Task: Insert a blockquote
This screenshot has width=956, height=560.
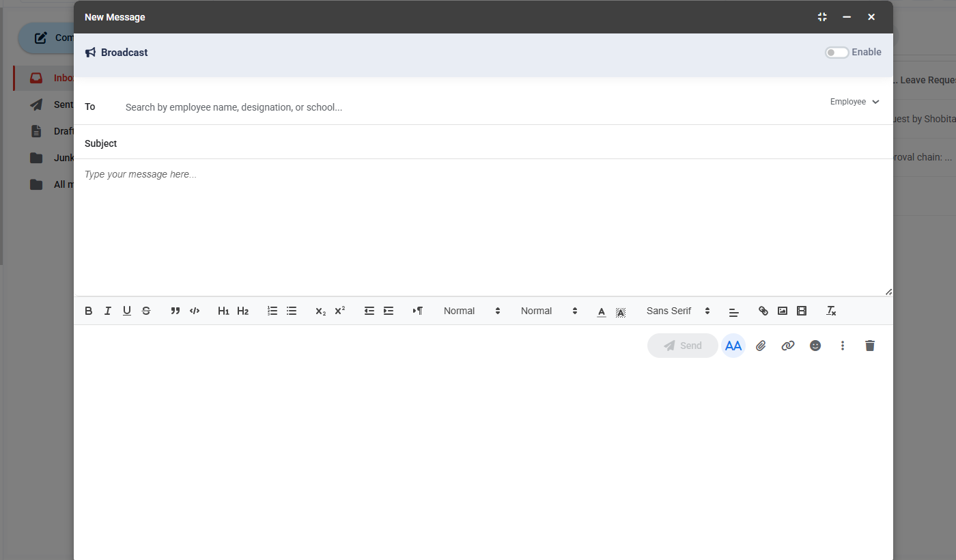Action: (x=175, y=311)
